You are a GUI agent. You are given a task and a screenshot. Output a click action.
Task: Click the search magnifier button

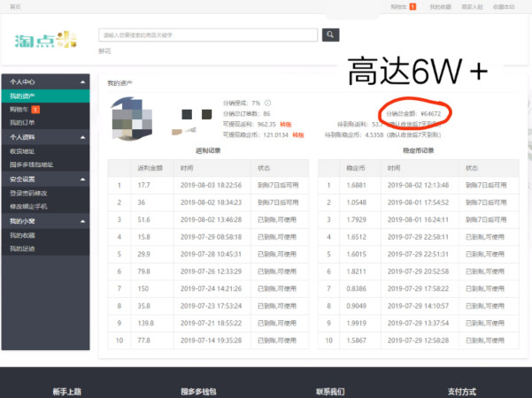(330, 35)
